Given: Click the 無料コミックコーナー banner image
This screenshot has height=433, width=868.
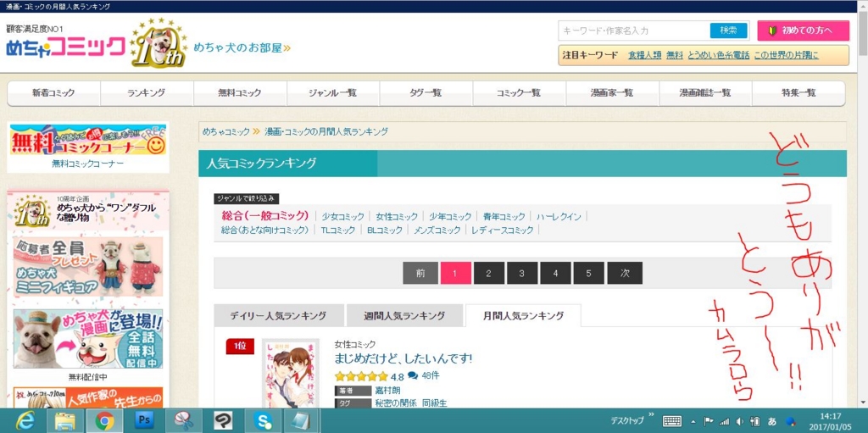Looking at the screenshot, I should [x=88, y=139].
